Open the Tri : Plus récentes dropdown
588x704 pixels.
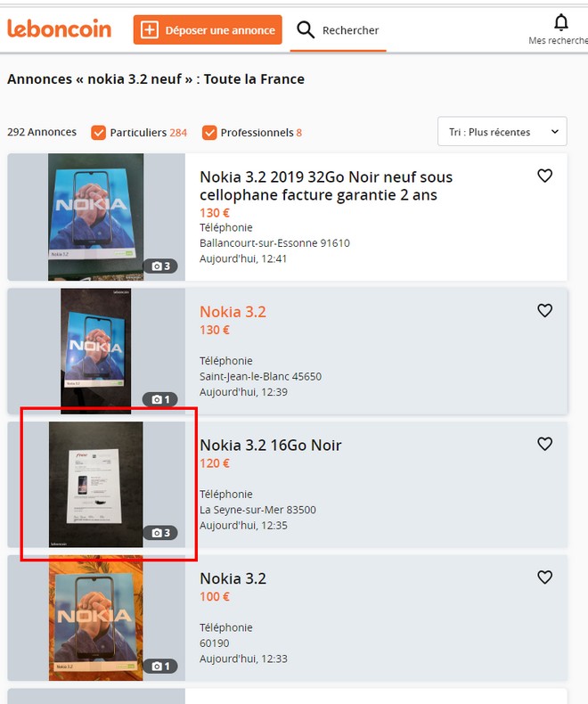pos(502,132)
